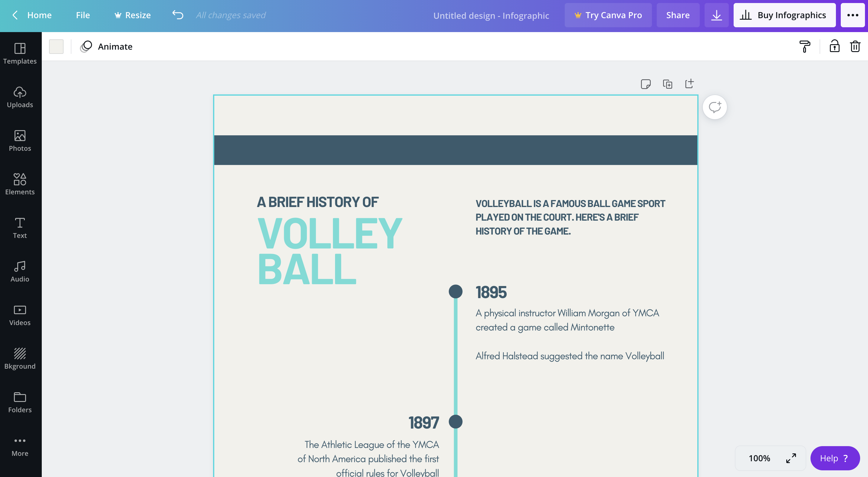Toggle the lock icon on canvas
868x477 pixels.
click(834, 46)
